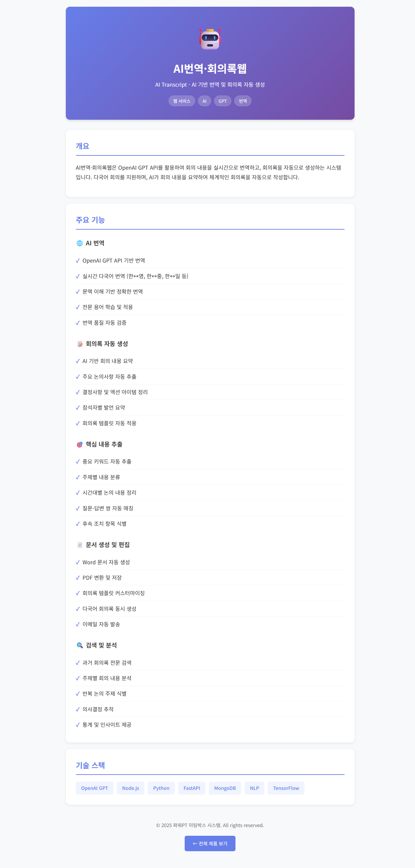Click the robot icon in header
Screen dimensions: 415x868
[210, 39]
